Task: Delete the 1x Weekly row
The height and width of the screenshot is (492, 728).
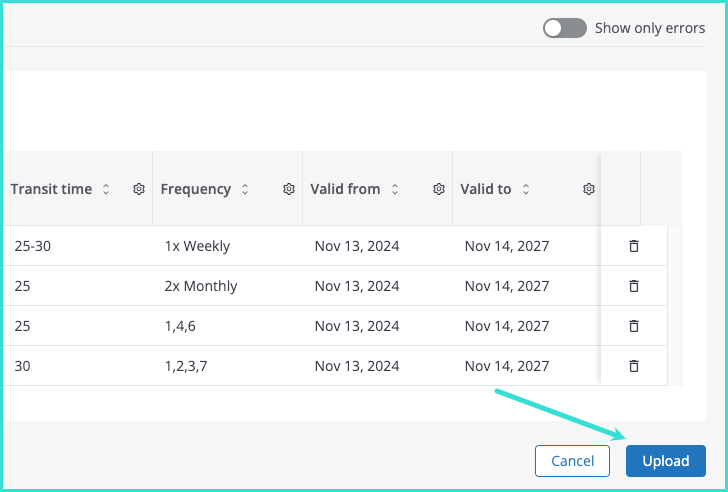Action: (633, 246)
